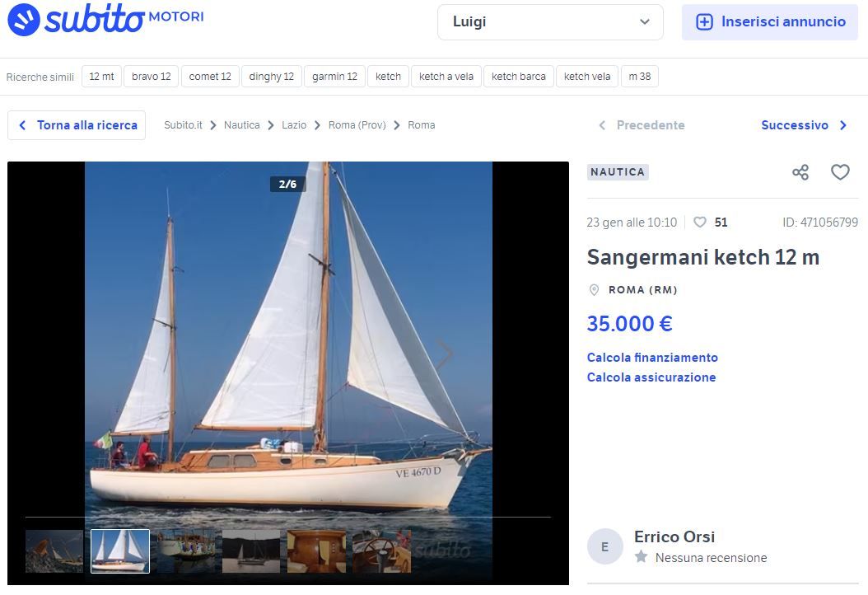The width and height of the screenshot is (868, 595).
Task: Click the seller avatar with letter E
Action: tap(605, 547)
